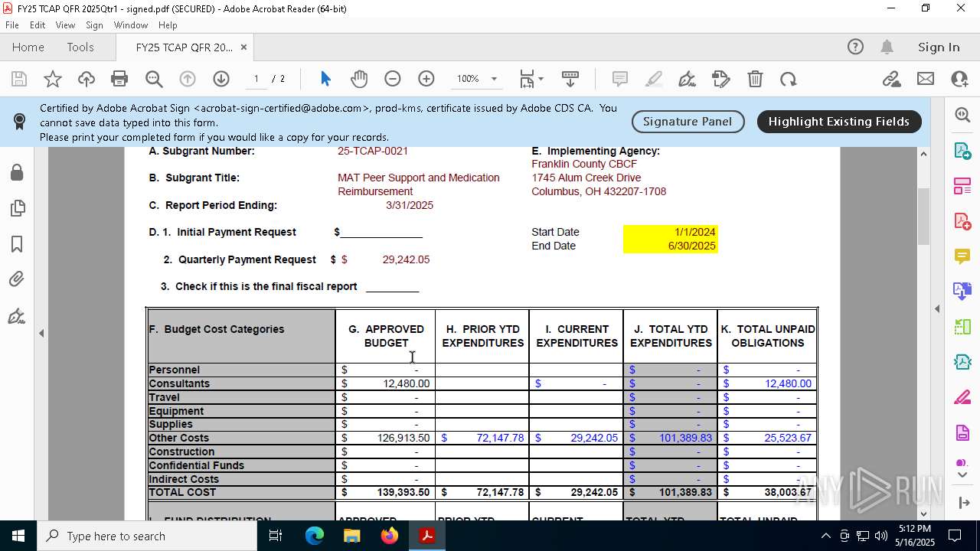Image resolution: width=980 pixels, height=551 pixels.
Task: Show hidden system tray icons
Action: click(825, 536)
